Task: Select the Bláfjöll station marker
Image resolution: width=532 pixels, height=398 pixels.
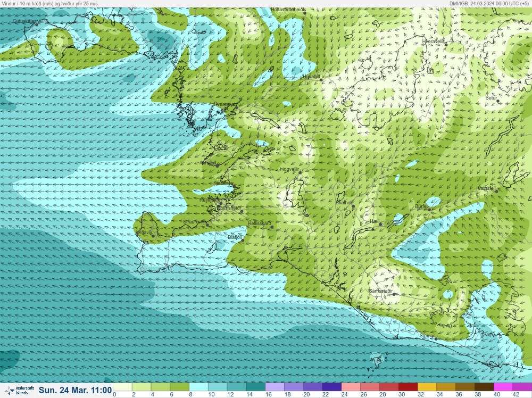Action: pyautogui.click(x=242, y=240)
